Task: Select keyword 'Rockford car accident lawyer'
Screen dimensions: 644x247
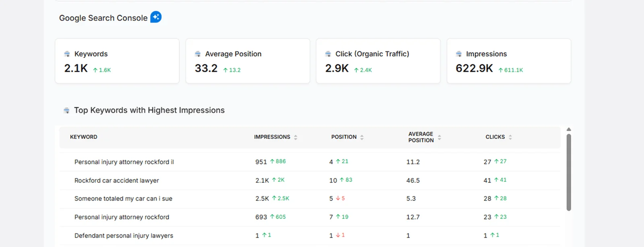Action: pyautogui.click(x=117, y=180)
